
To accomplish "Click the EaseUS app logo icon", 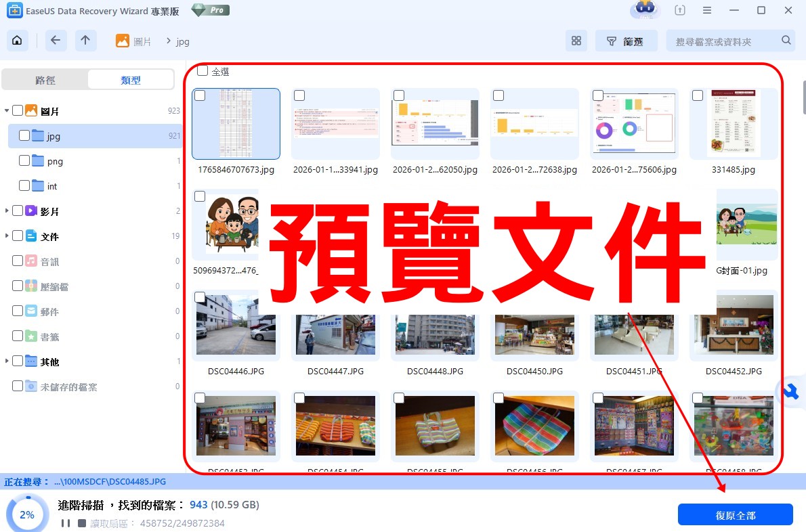I will click(x=15, y=10).
